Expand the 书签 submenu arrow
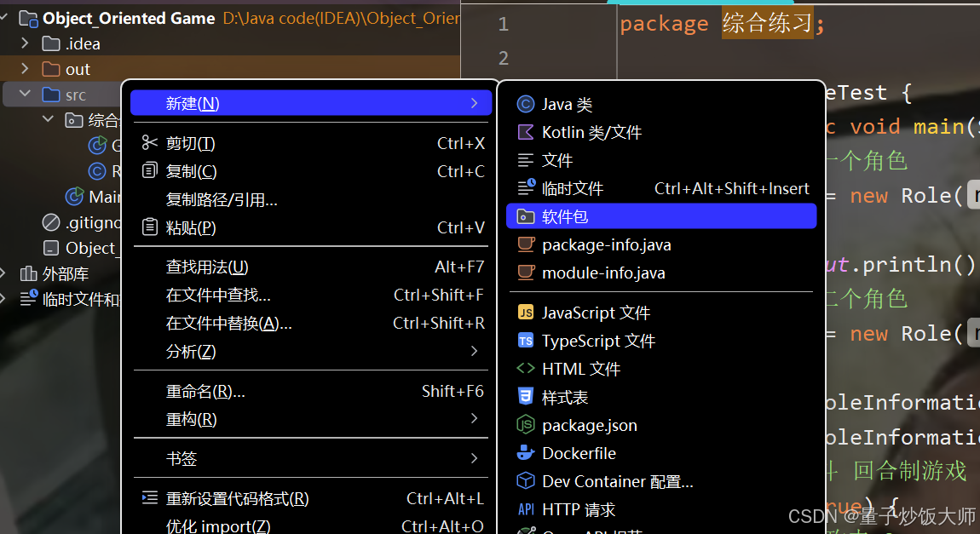980x534 pixels. tap(475, 458)
